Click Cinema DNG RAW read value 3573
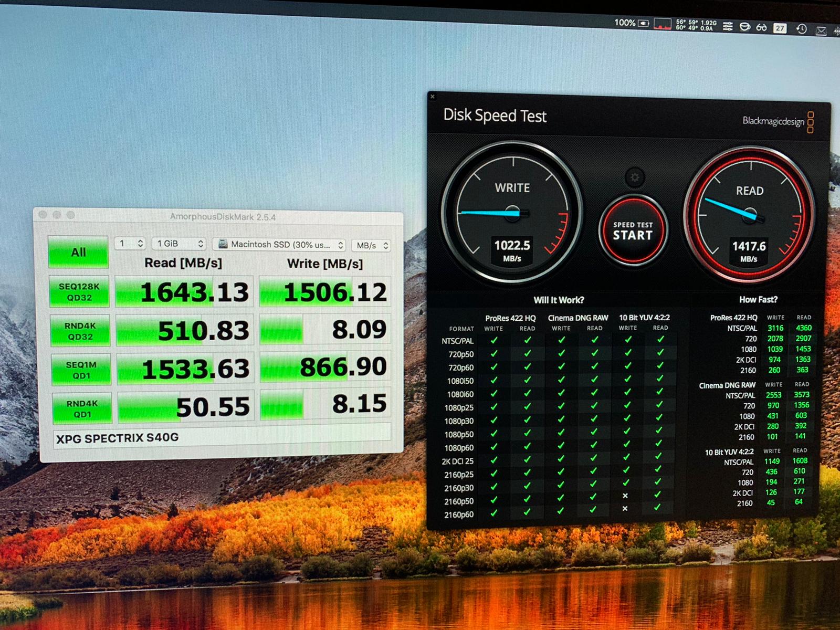Viewport: 840px width, 630px height. click(x=801, y=395)
